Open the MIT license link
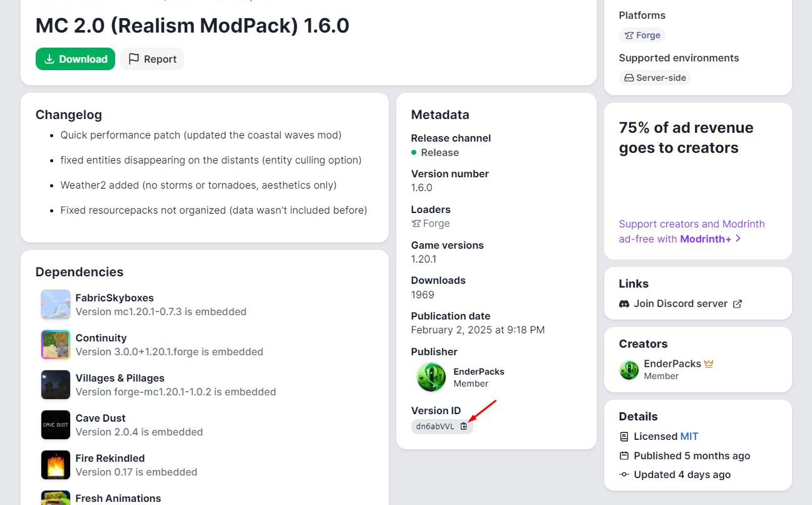This screenshot has width=812, height=505. point(689,437)
